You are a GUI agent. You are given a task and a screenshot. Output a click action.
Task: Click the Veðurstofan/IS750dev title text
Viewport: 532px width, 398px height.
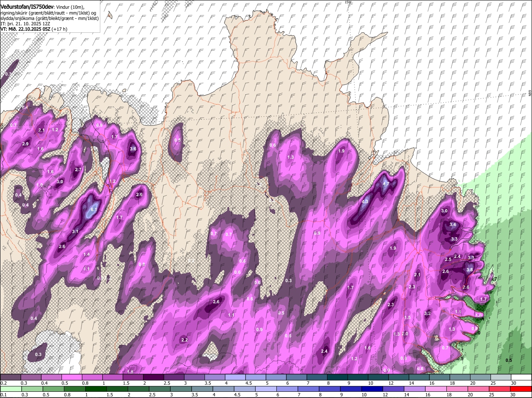27,7
